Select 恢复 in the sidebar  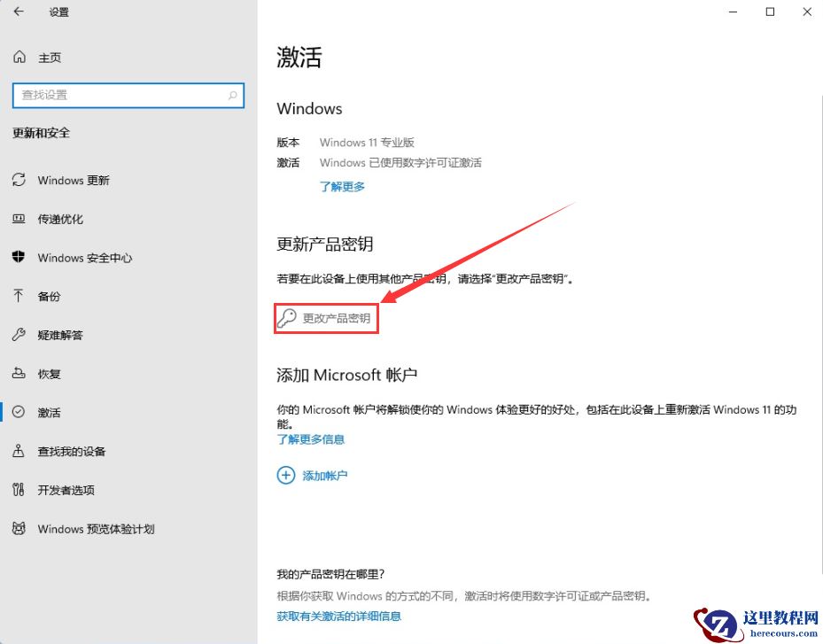(x=50, y=374)
